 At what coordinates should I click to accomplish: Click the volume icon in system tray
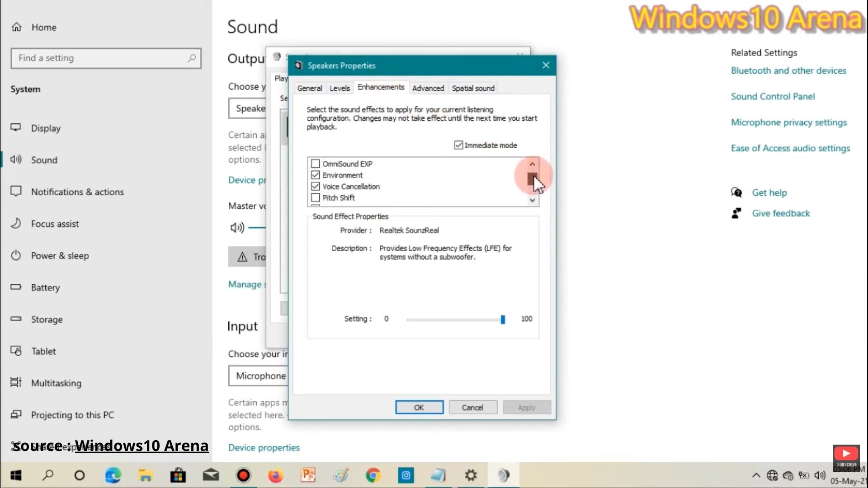pyautogui.click(x=820, y=475)
